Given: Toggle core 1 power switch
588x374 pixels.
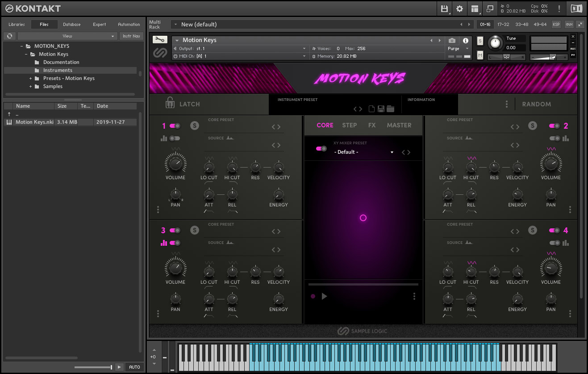Looking at the screenshot, I should click(175, 126).
